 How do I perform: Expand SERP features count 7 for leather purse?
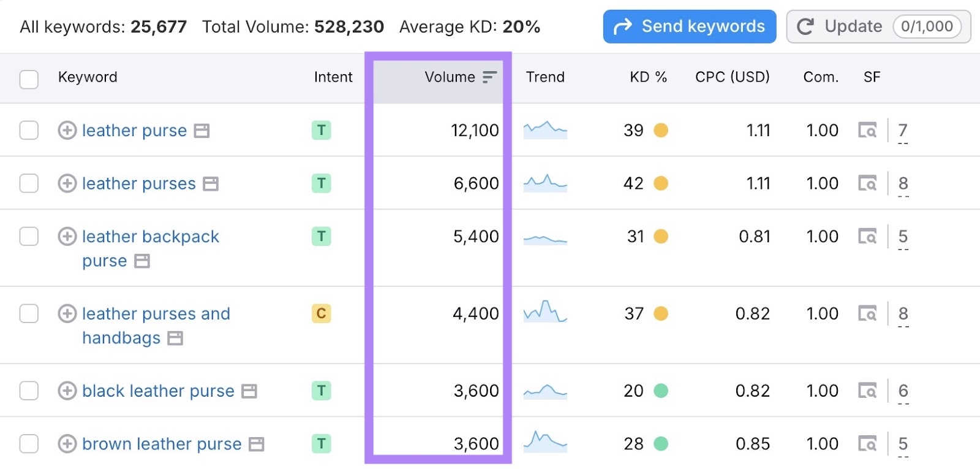[x=902, y=131]
